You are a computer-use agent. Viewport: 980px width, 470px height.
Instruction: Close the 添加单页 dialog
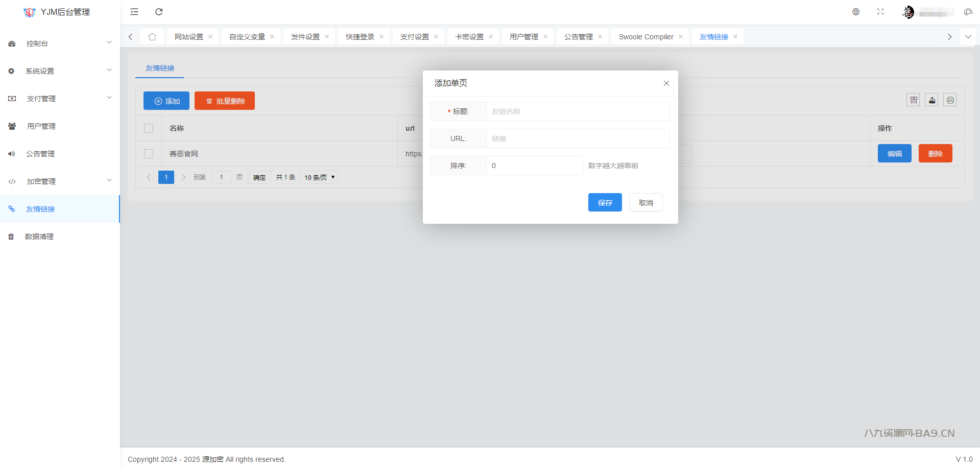(666, 83)
